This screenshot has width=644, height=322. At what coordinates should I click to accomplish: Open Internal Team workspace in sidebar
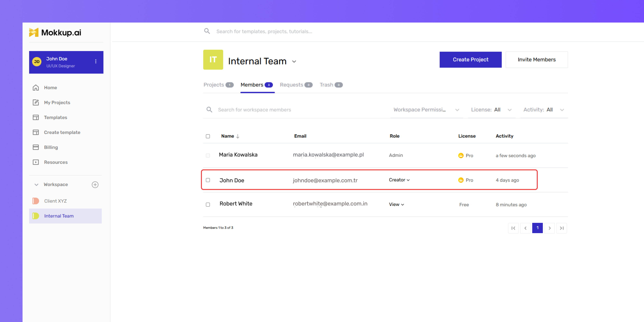click(x=66, y=216)
